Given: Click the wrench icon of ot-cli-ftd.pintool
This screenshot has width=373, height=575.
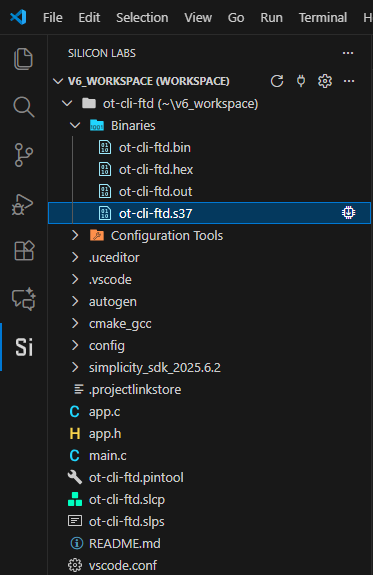Looking at the screenshot, I should [x=75, y=477].
